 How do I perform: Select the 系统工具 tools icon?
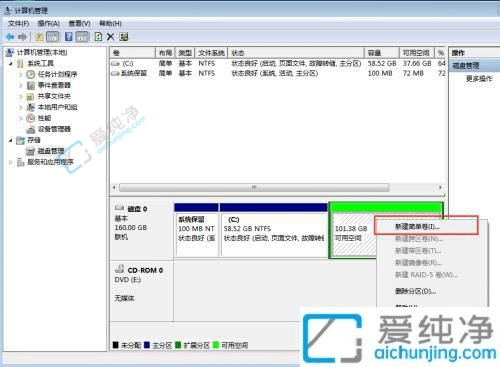[21, 63]
